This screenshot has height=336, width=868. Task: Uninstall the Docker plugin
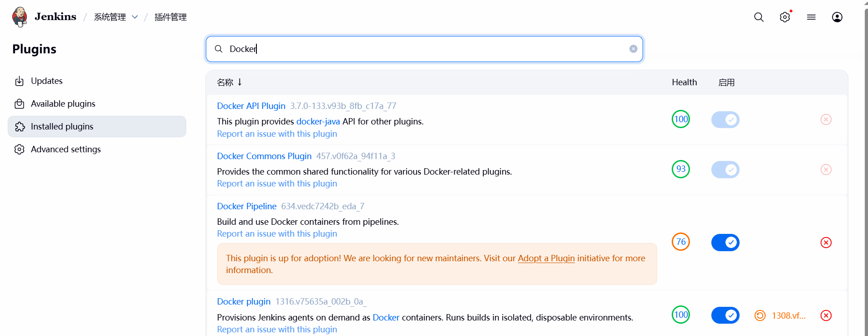[826, 315]
